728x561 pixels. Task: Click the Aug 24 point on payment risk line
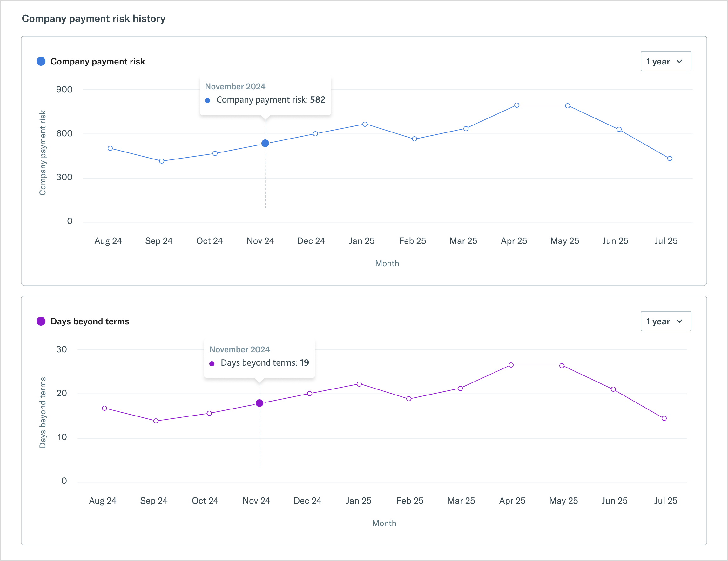tap(110, 148)
